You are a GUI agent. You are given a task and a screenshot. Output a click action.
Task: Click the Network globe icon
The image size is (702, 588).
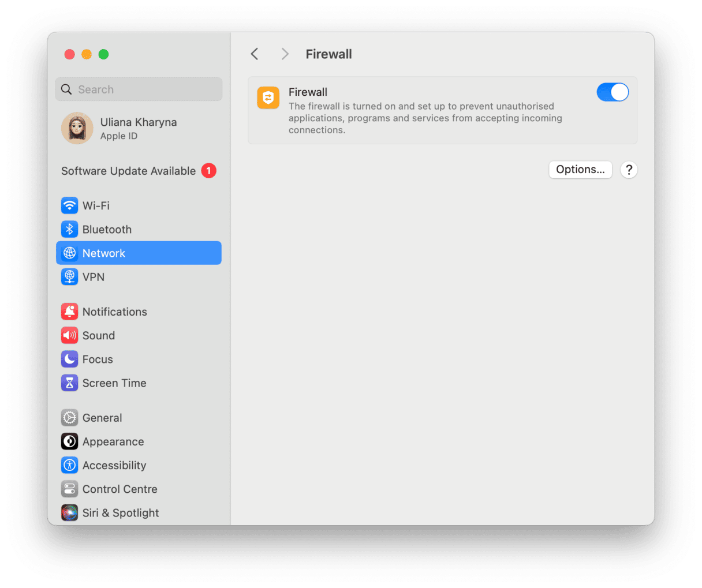pyautogui.click(x=69, y=253)
